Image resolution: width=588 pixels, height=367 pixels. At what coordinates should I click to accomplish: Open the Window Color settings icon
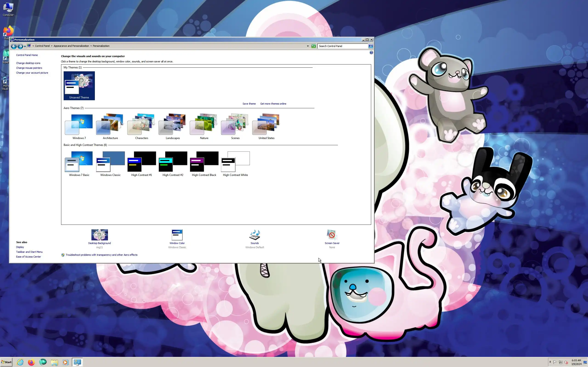click(x=177, y=235)
